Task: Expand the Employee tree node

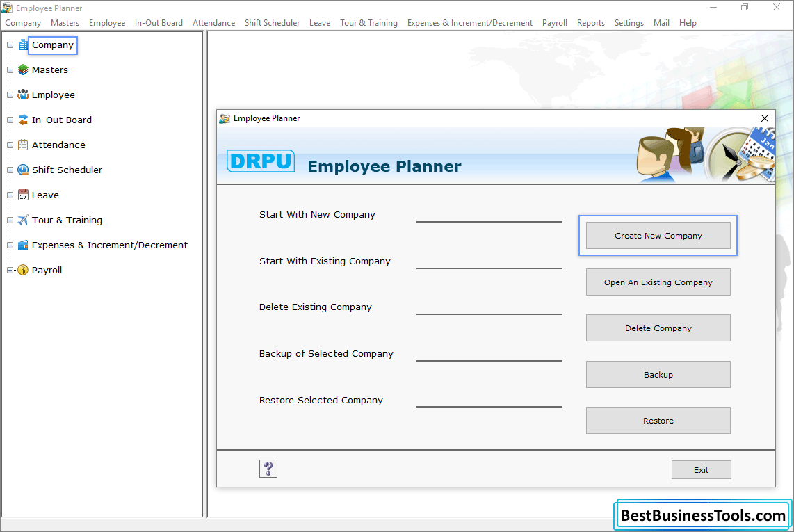Action: coord(10,95)
